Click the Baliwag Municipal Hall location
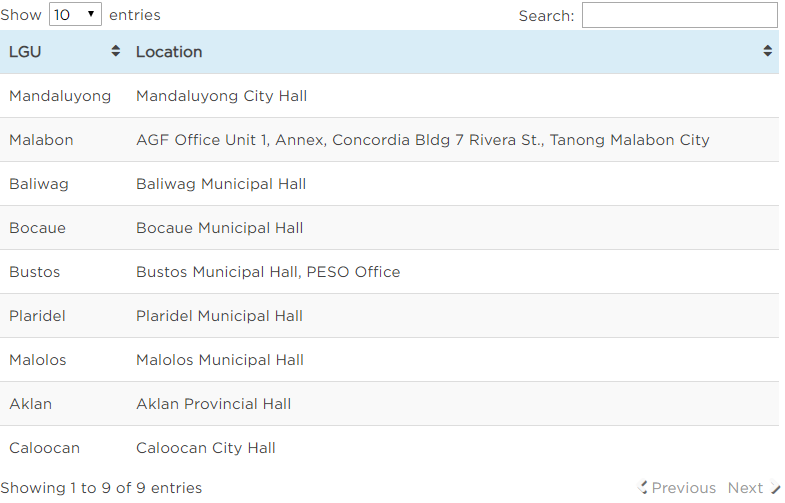This screenshot has width=785, height=503. click(x=221, y=184)
